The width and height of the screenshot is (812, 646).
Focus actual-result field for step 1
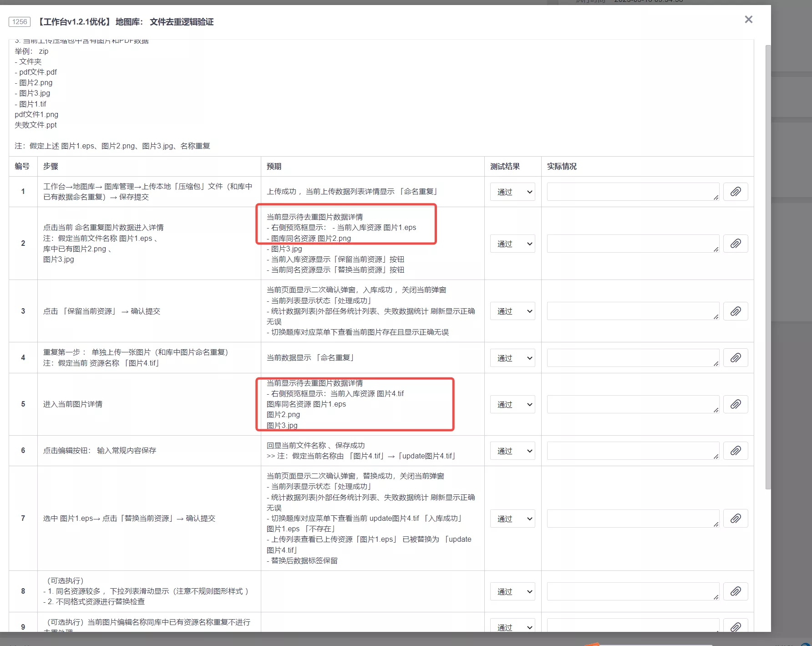[x=633, y=192]
